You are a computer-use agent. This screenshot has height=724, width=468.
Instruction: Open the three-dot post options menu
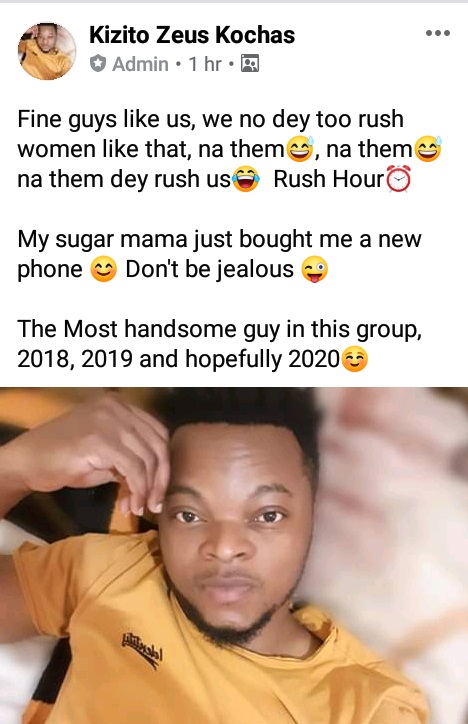click(438, 33)
